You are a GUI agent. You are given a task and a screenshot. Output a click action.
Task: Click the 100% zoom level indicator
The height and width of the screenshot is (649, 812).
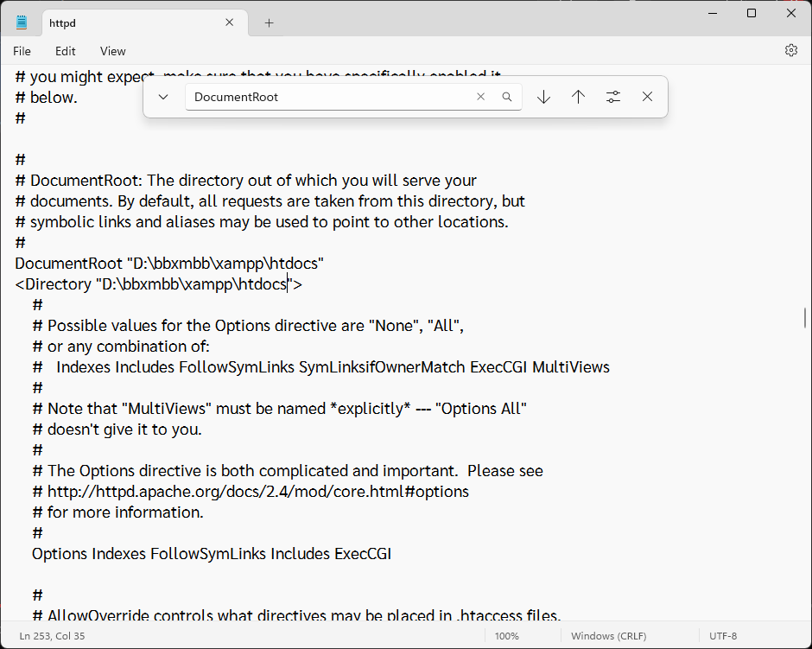pos(506,636)
